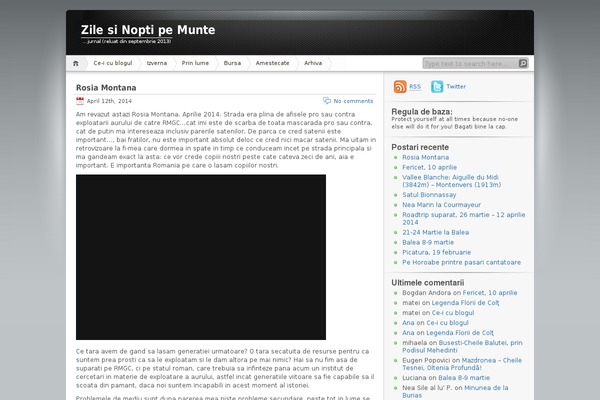This screenshot has width=600, height=400.
Task: Open the Twitter bird icon
Action: [437, 87]
